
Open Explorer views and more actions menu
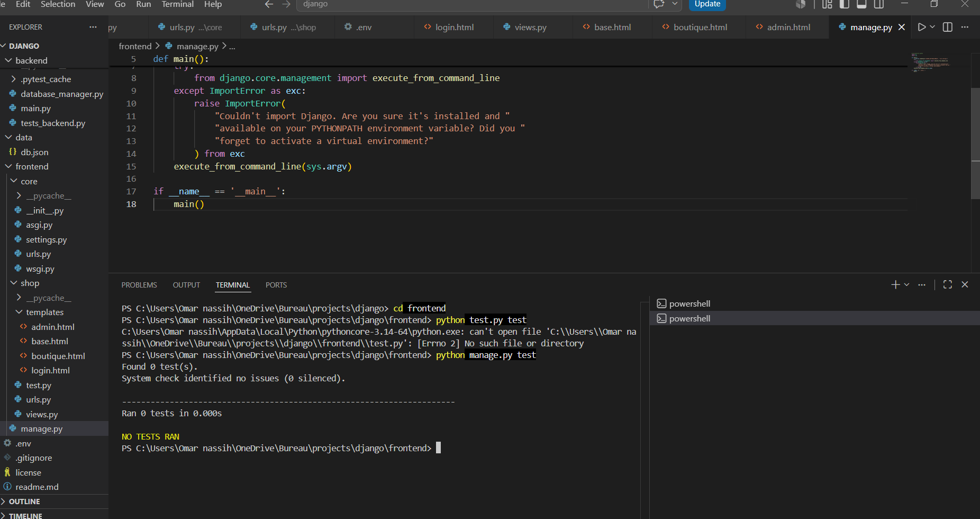(x=93, y=27)
